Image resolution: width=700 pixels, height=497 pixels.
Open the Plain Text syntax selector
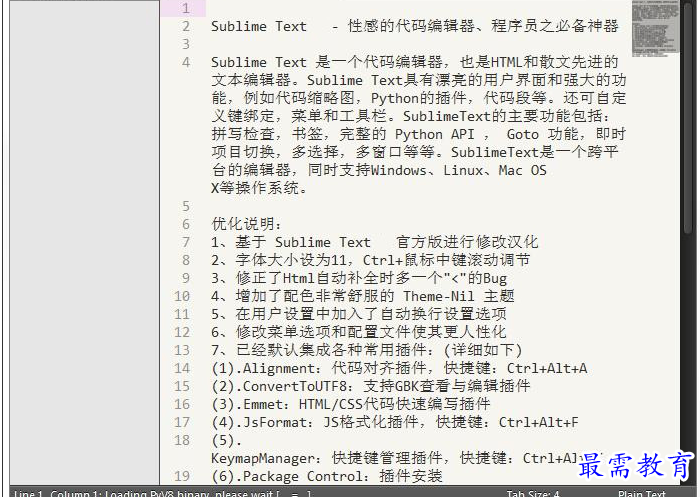coord(642,493)
